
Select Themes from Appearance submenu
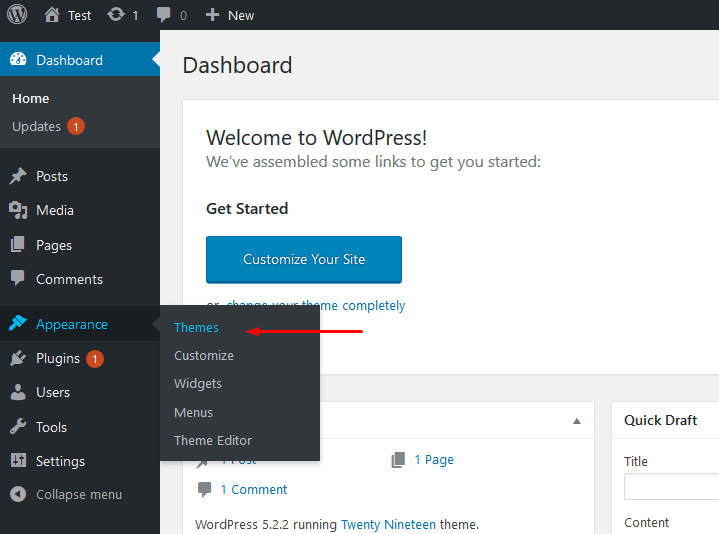(x=196, y=327)
